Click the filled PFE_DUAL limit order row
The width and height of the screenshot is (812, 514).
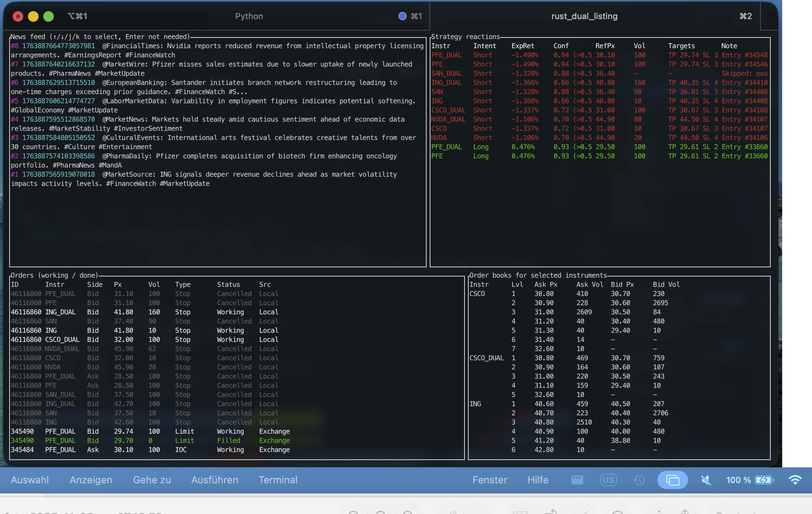tap(153, 441)
